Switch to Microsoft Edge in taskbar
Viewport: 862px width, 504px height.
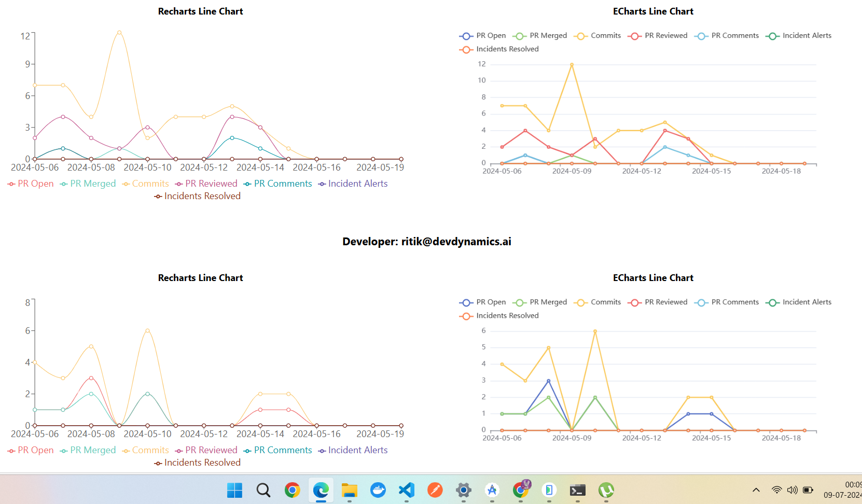pyautogui.click(x=321, y=490)
